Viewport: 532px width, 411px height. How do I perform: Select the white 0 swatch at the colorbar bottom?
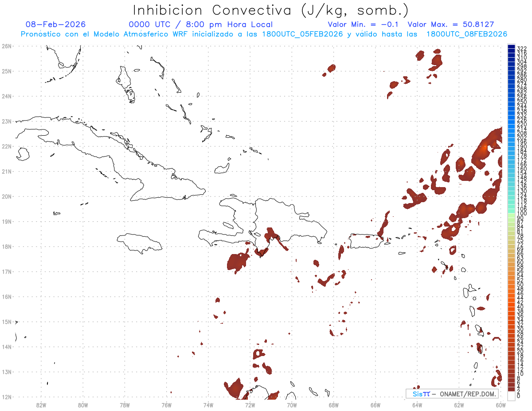tap(511, 395)
